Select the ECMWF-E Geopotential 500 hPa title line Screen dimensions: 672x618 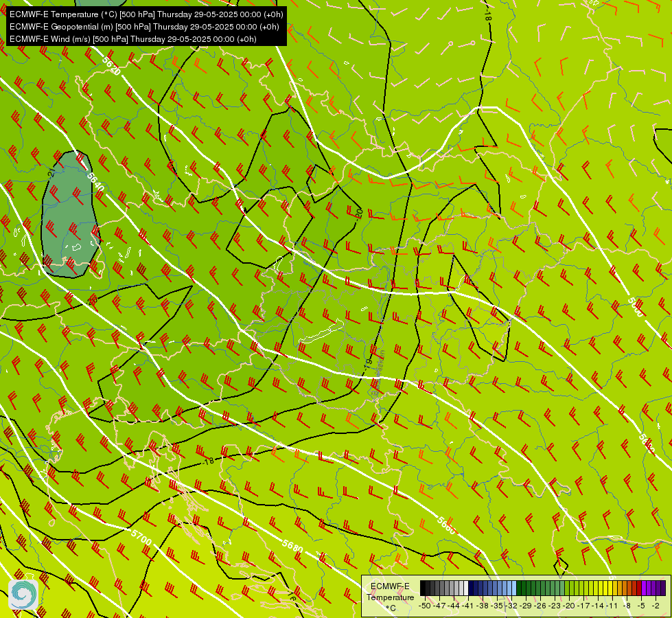[x=144, y=27]
